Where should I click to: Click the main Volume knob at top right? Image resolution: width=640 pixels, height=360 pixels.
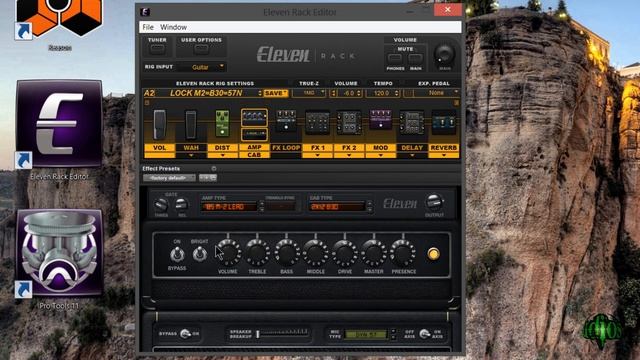point(444,54)
